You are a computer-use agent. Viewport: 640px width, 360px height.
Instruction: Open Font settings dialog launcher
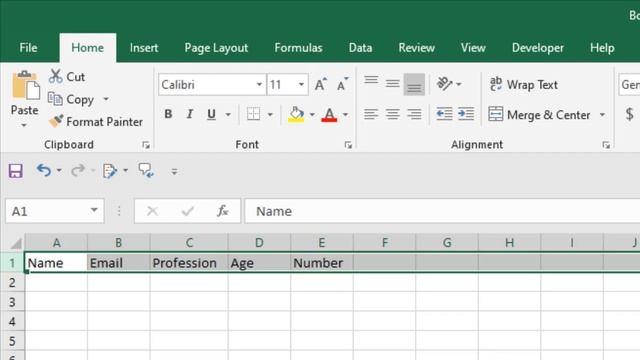pyautogui.click(x=348, y=145)
